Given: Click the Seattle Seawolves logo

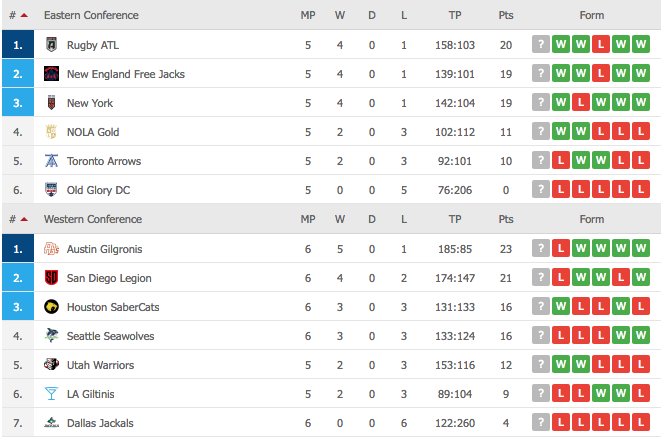Looking at the screenshot, I should pyautogui.click(x=51, y=336).
